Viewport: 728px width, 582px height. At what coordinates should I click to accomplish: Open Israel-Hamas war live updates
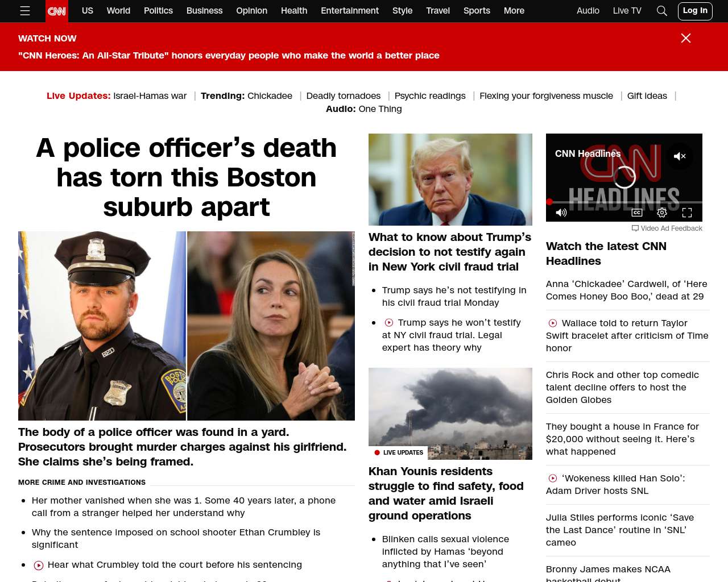pyautogui.click(x=150, y=95)
